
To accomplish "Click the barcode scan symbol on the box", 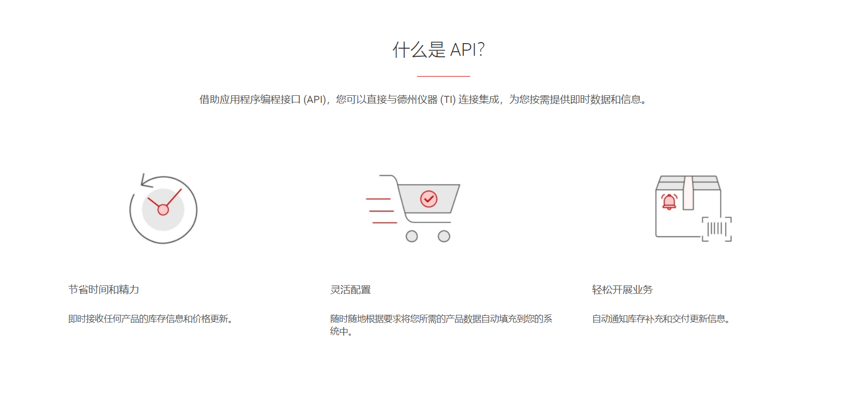I will 717,229.
